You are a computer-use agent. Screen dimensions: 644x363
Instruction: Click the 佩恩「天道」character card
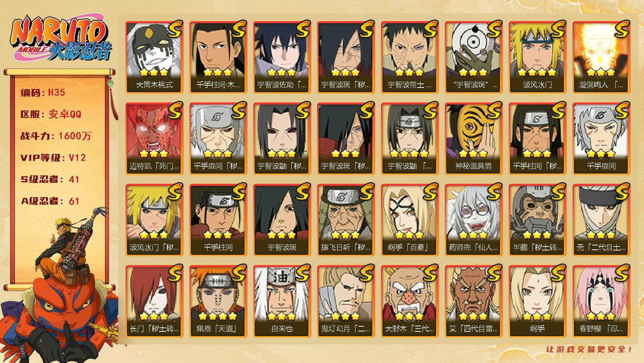click(218, 301)
